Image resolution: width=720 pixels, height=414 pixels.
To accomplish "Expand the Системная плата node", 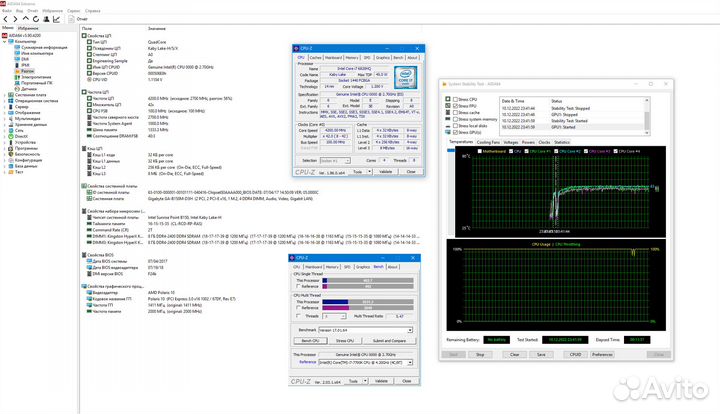I will click(x=5, y=95).
